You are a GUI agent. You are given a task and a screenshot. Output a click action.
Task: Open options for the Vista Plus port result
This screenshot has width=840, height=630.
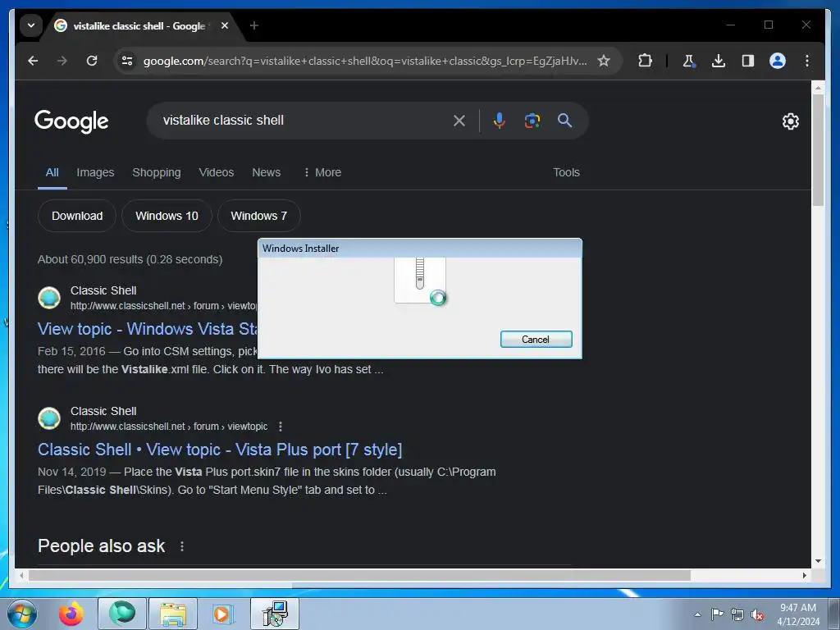[x=281, y=427]
